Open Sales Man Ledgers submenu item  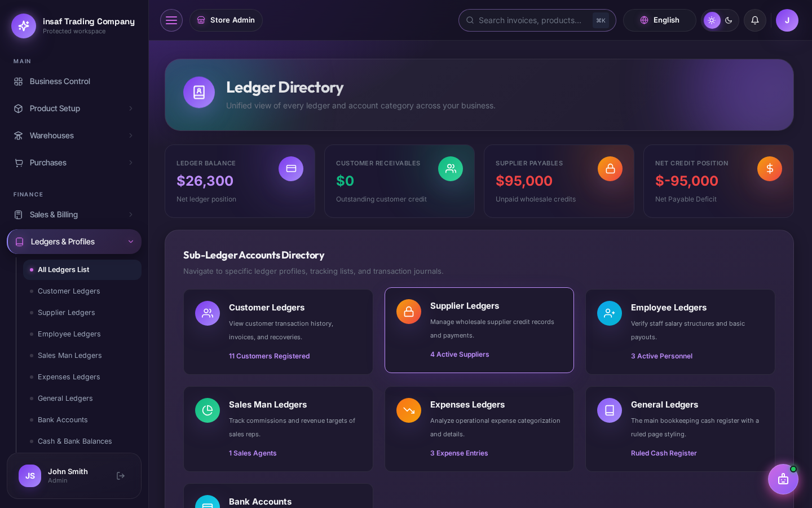tap(82, 356)
